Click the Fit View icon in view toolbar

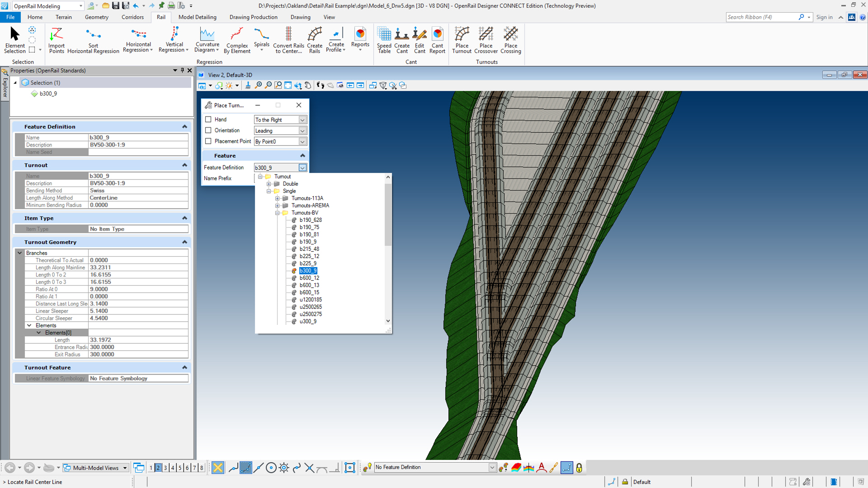pos(288,85)
